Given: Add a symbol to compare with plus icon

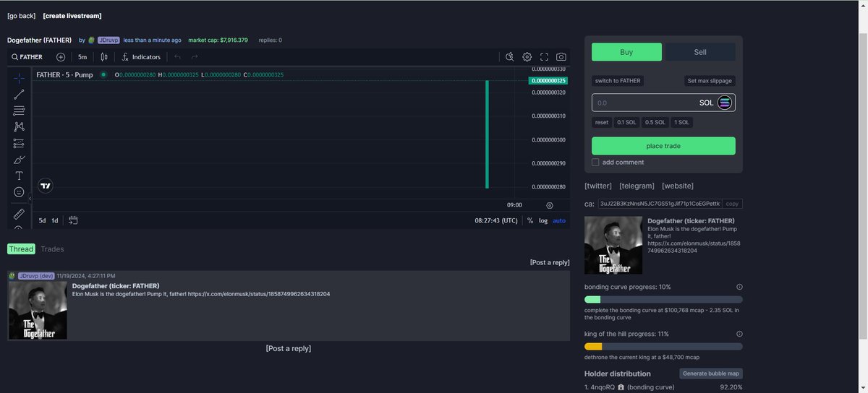Looking at the screenshot, I should [x=61, y=57].
